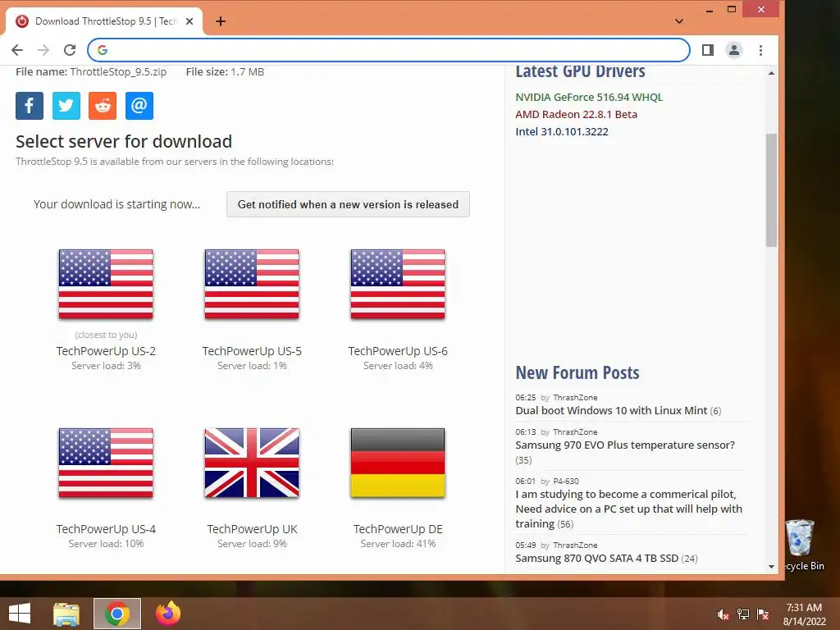The width and height of the screenshot is (840, 630).
Task: Click the muted volume tray icon
Action: pyautogui.click(x=723, y=614)
